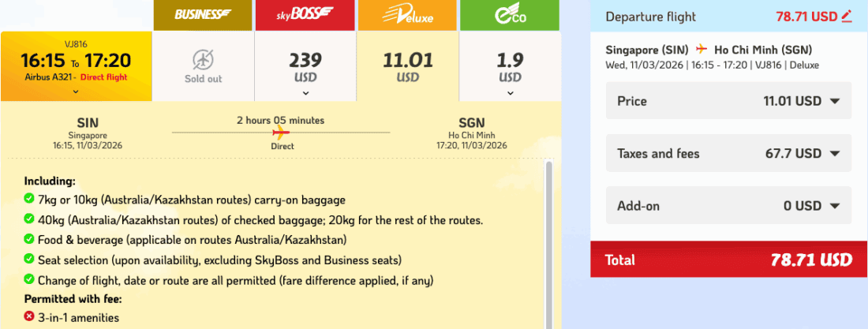Open the Add-on details dropdown
This screenshot has height=329, width=868.
[835, 207]
